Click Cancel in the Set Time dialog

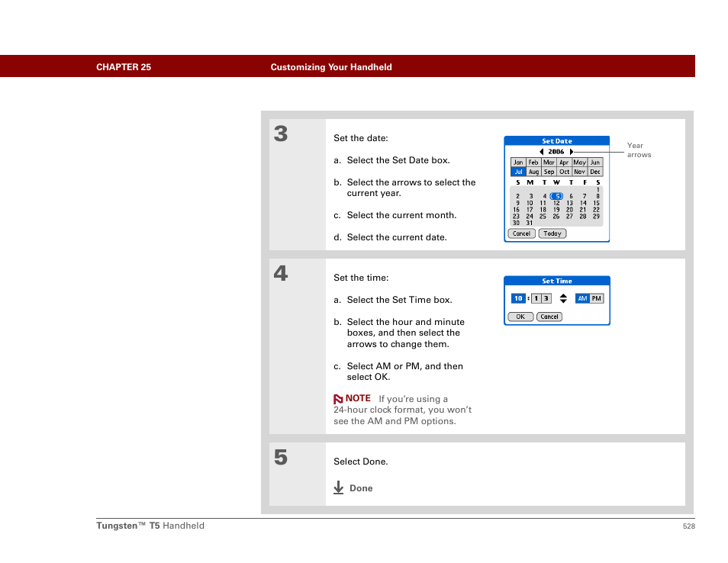549,317
